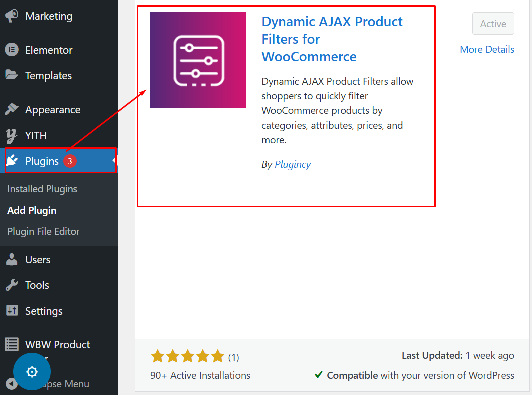Click the Collapse Menu text

pyautogui.click(x=65, y=384)
